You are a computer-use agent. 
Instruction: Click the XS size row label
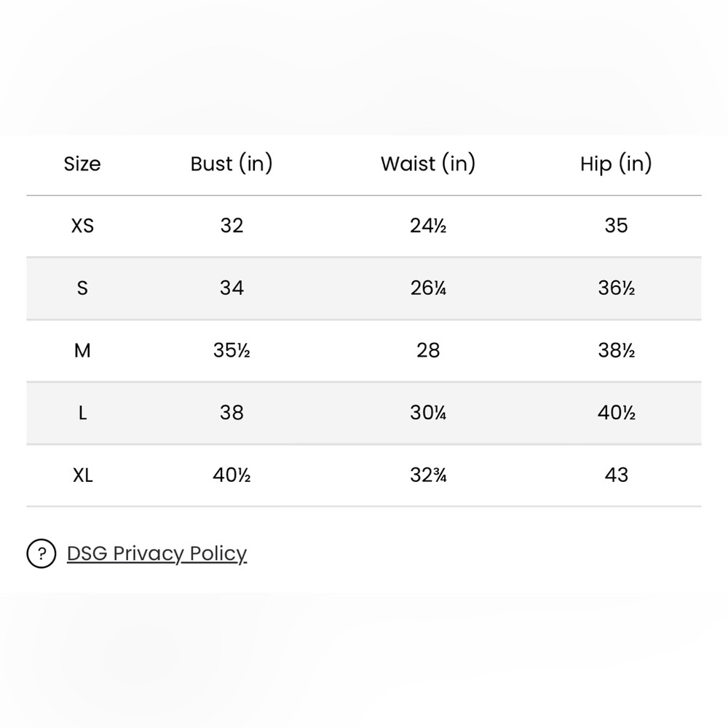pyautogui.click(x=83, y=226)
